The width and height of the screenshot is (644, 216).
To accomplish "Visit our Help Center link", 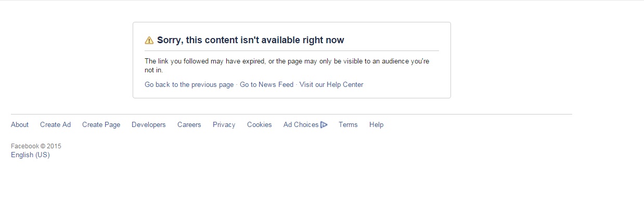I will coord(331,85).
